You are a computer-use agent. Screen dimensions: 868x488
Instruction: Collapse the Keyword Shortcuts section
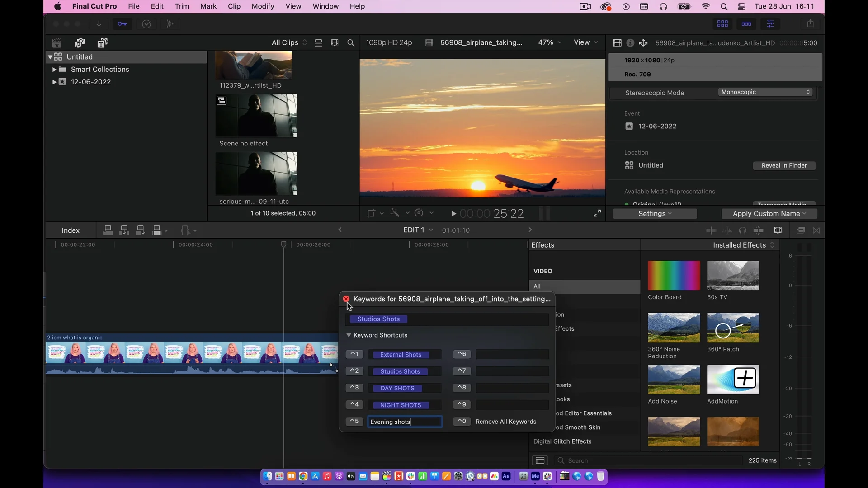[349, 335]
